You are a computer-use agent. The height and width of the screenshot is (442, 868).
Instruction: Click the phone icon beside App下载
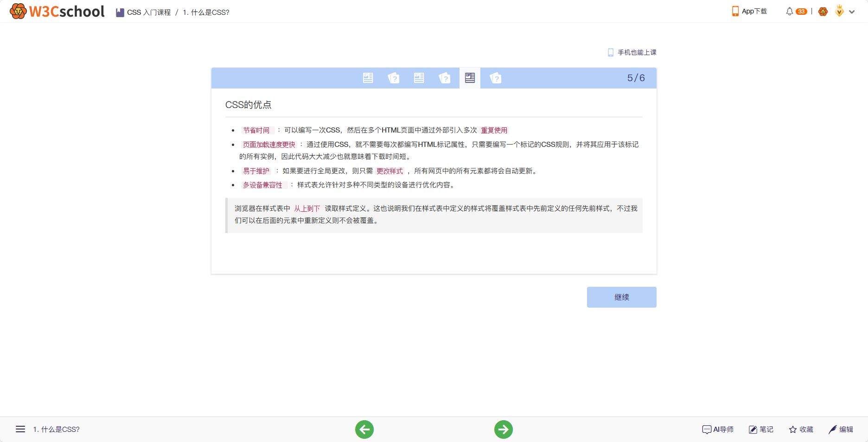tap(735, 11)
